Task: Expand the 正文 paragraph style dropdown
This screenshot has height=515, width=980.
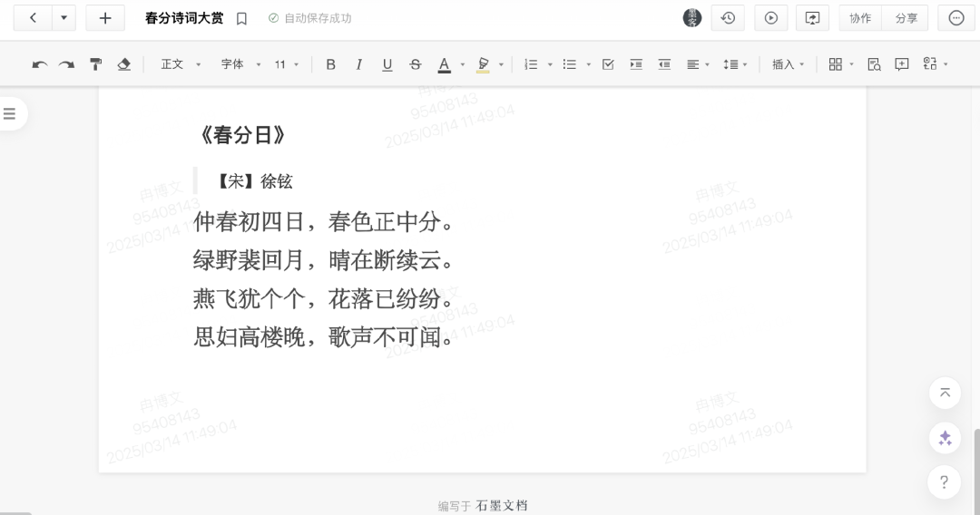Action: pos(181,64)
